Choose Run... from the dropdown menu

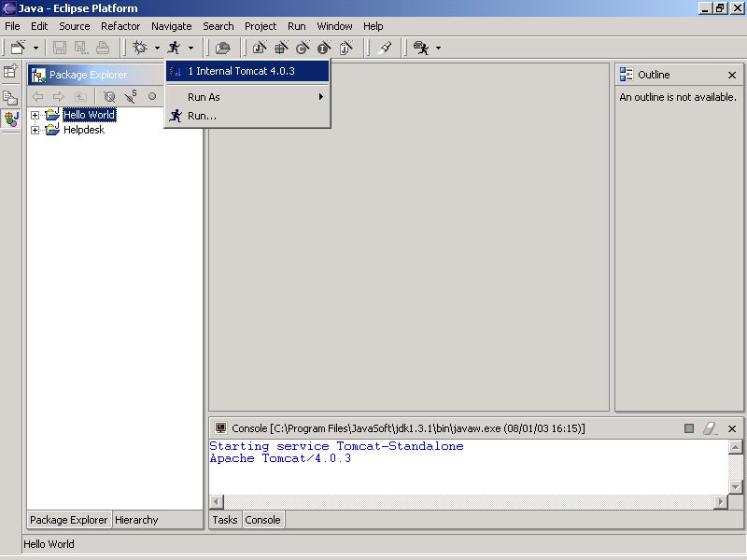point(247,116)
